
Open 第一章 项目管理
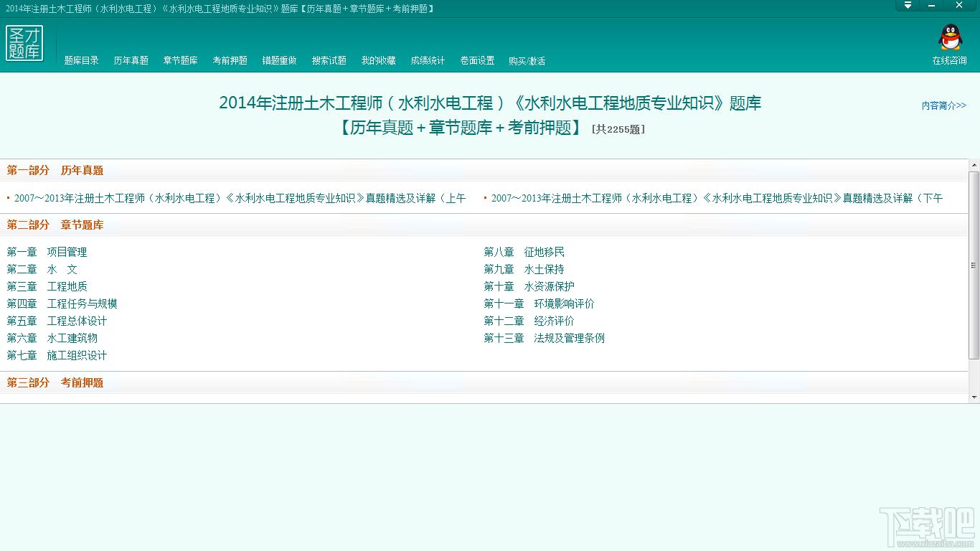coord(47,252)
